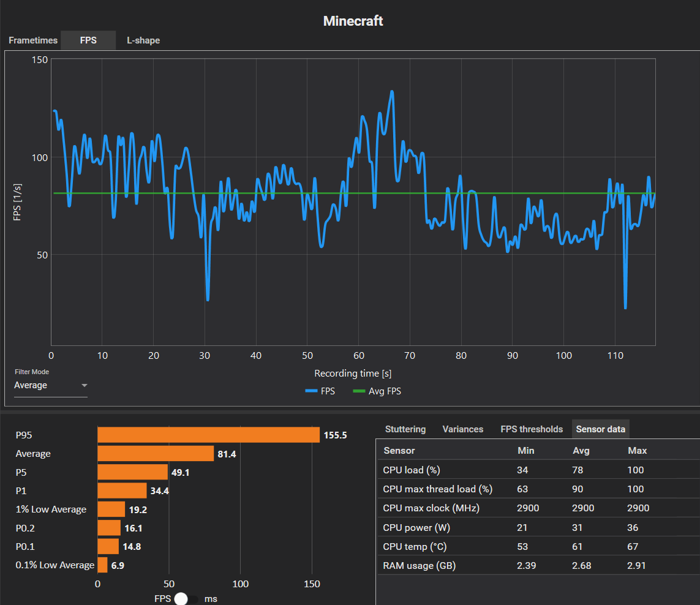Switch to FPS thresholds tab

tap(531, 429)
